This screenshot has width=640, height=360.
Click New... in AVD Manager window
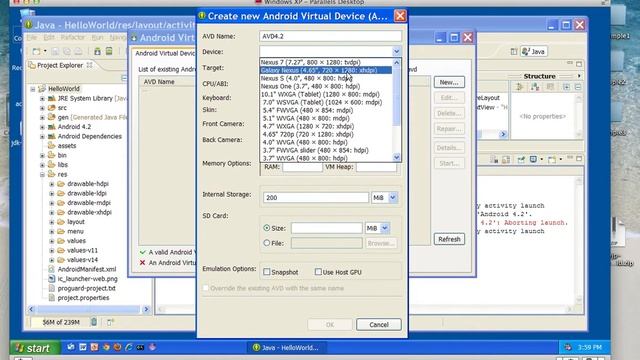point(449,82)
